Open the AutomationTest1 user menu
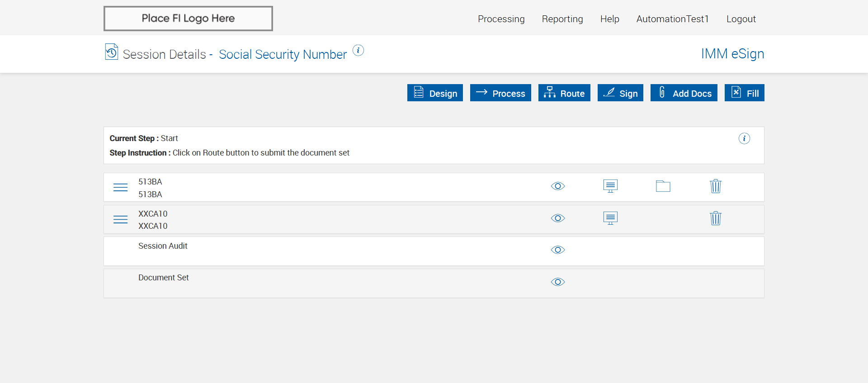The image size is (868, 383). point(672,19)
